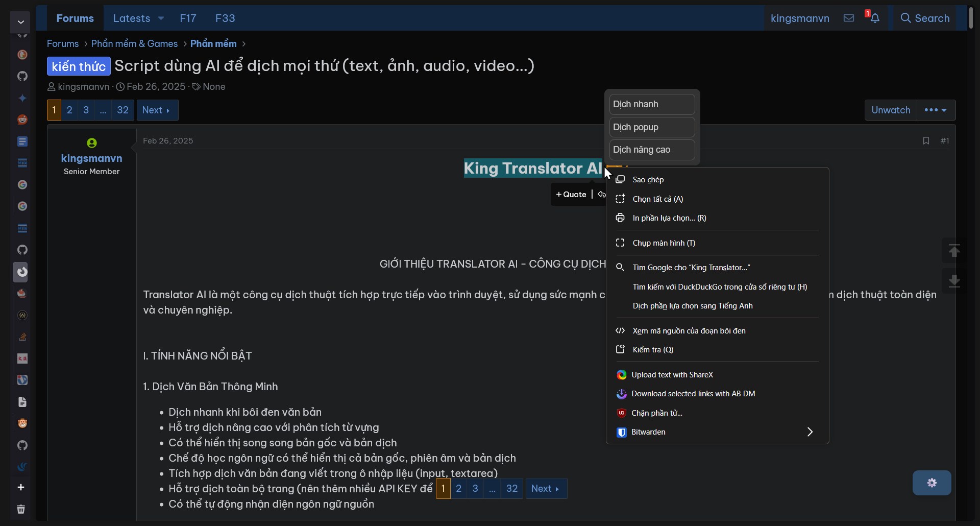Click the Feb 26, 2025 post date

[168, 141]
